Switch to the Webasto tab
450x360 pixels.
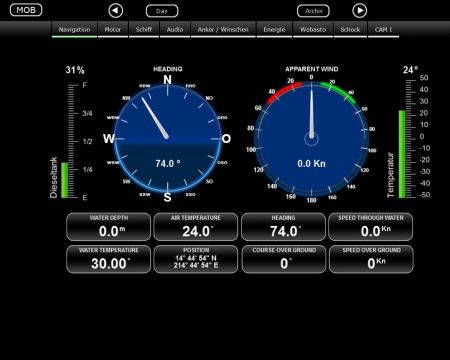313,30
